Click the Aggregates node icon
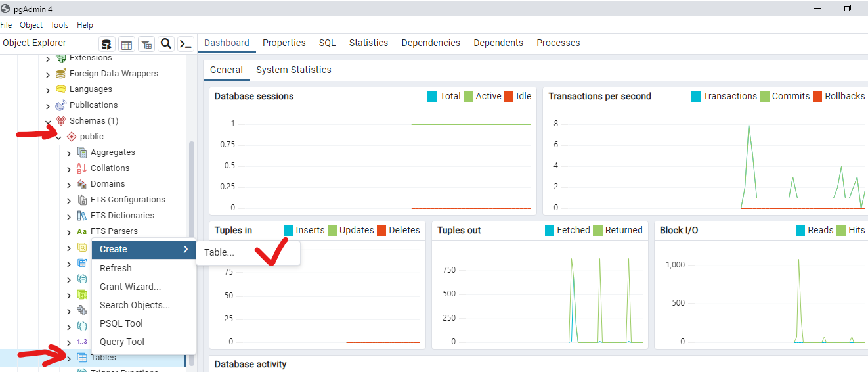The width and height of the screenshot is (868, 372). coord(82,152)
